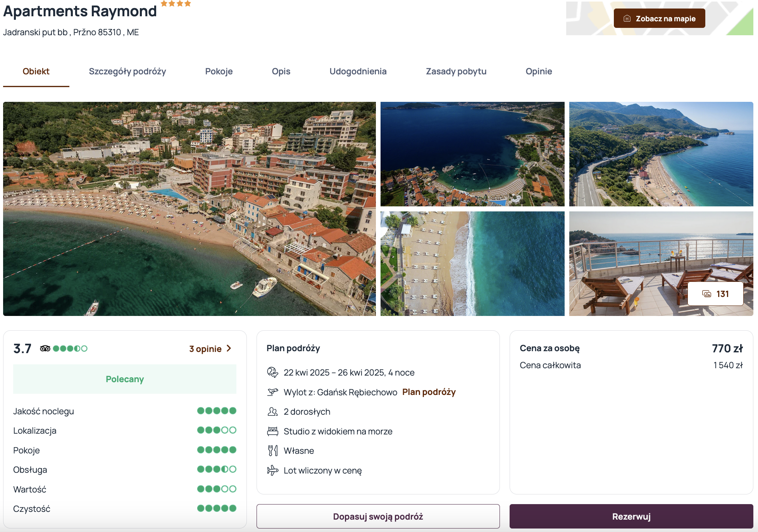Open the top-down beach and waves photo
Image resolution: width=758 pixels, height=532 pixels.
[472, 264]
